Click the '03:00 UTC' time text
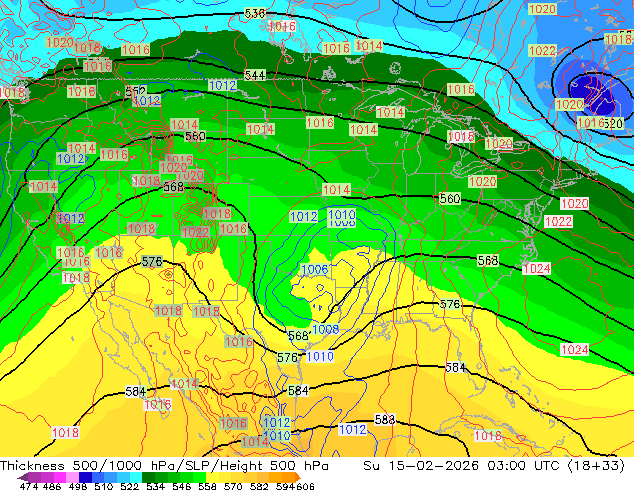The height and width of the screenshot is (490, 634). point(523,466)
